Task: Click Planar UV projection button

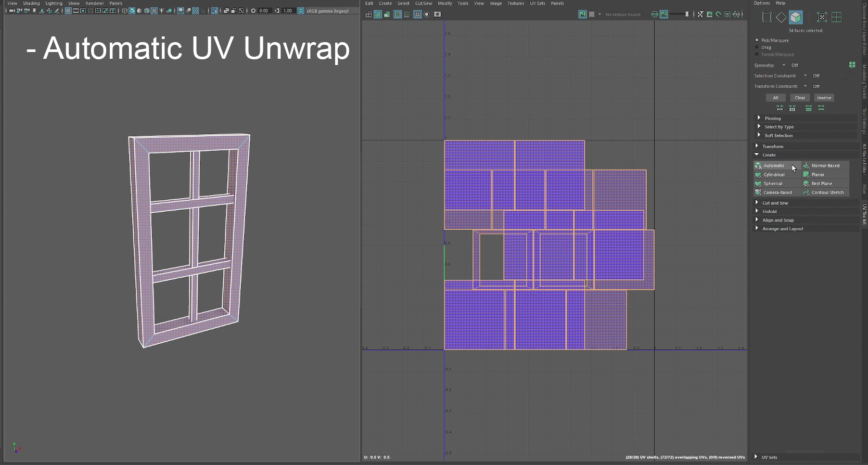Action: [825, 175]
